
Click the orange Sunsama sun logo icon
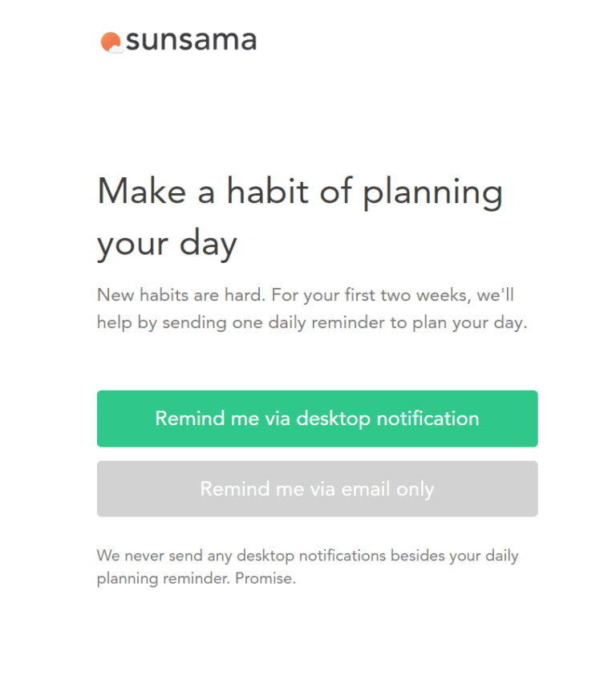(x=111, y=40)
